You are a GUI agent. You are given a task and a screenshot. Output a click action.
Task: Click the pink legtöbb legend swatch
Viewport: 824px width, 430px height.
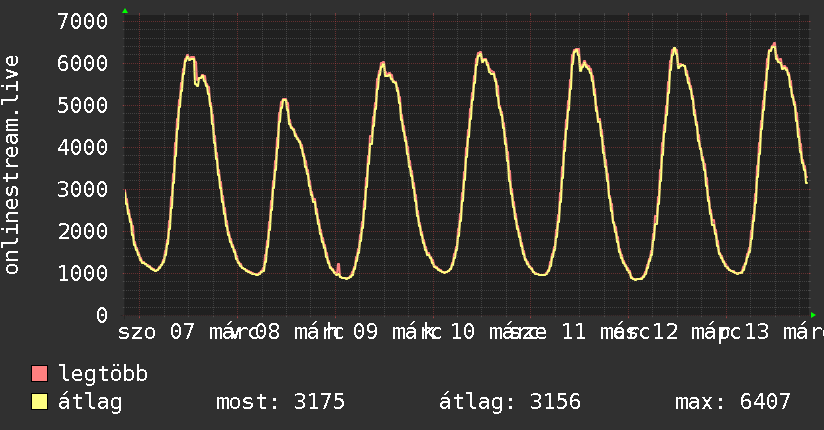(39, 373)
